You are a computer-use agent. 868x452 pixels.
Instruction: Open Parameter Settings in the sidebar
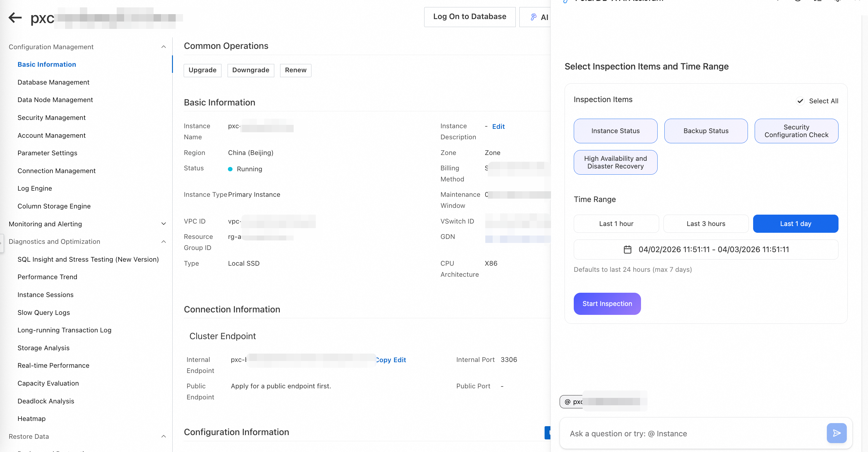(47, 153)
